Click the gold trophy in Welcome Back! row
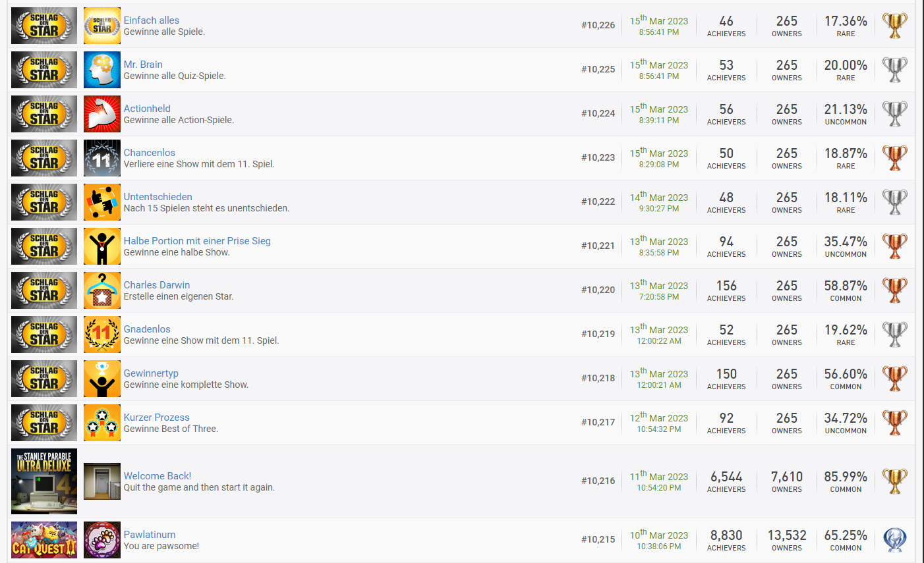The image size is (924, 563). [894, 481]
